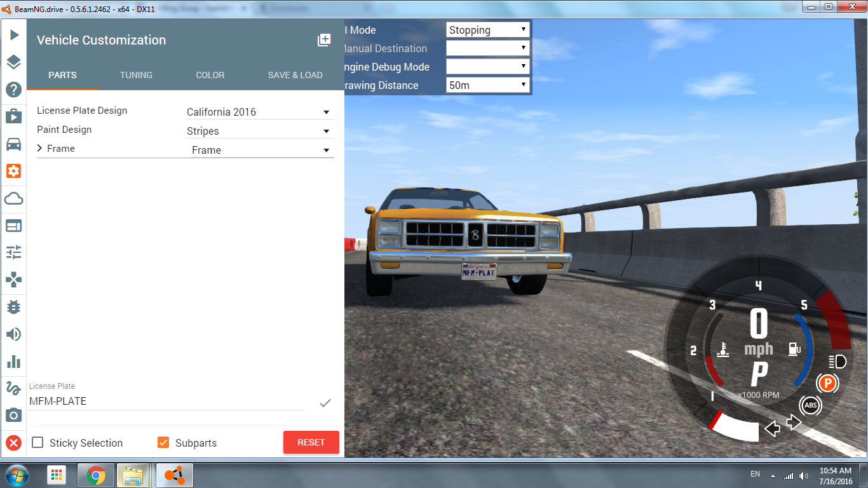This screenshot has width=868, height=488.
Task: Click the headlights indicator on the gauge
Action: (838, 362)
